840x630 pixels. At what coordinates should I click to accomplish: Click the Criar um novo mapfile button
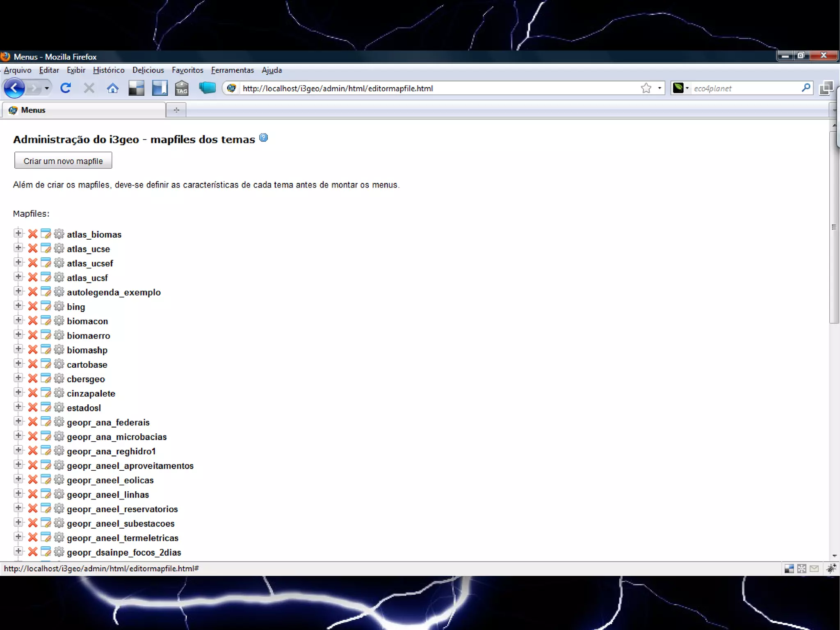click(63, 161)
